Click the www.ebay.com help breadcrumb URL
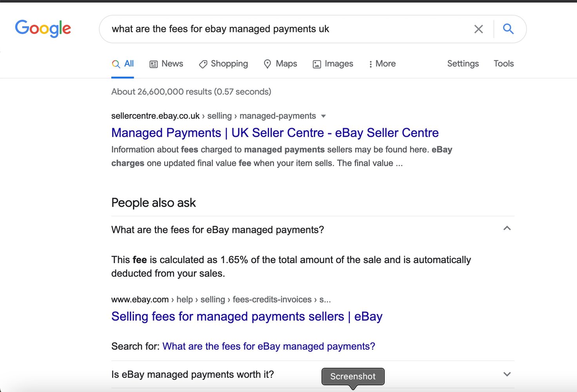The height and width of the screenshot is (392, 577). pyautogui.click(x=221, y=299)
